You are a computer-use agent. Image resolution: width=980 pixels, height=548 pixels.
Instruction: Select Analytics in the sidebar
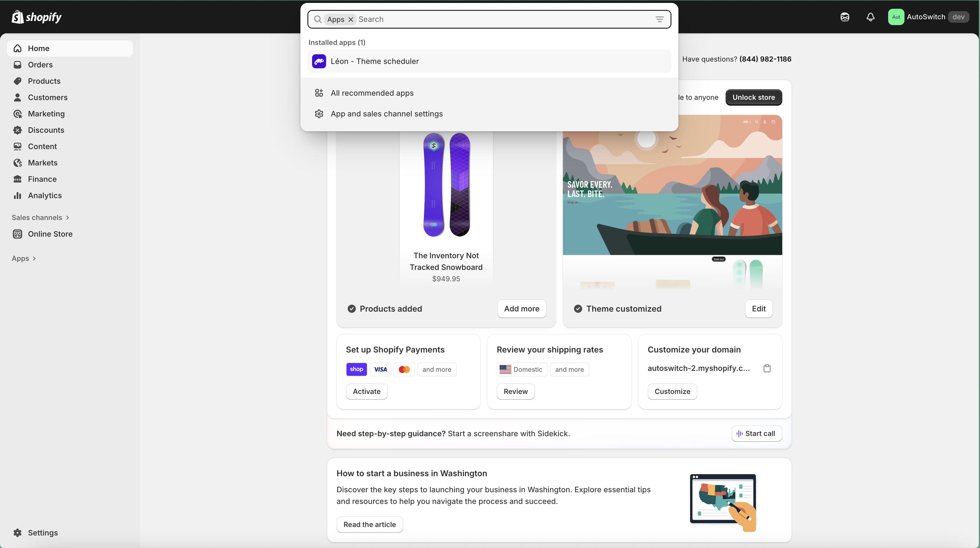(44, 195)
